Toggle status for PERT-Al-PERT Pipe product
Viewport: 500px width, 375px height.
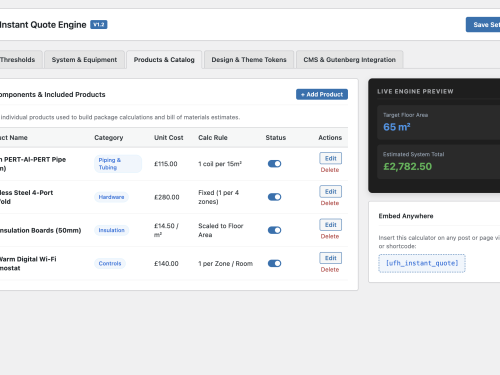(274, 164)
